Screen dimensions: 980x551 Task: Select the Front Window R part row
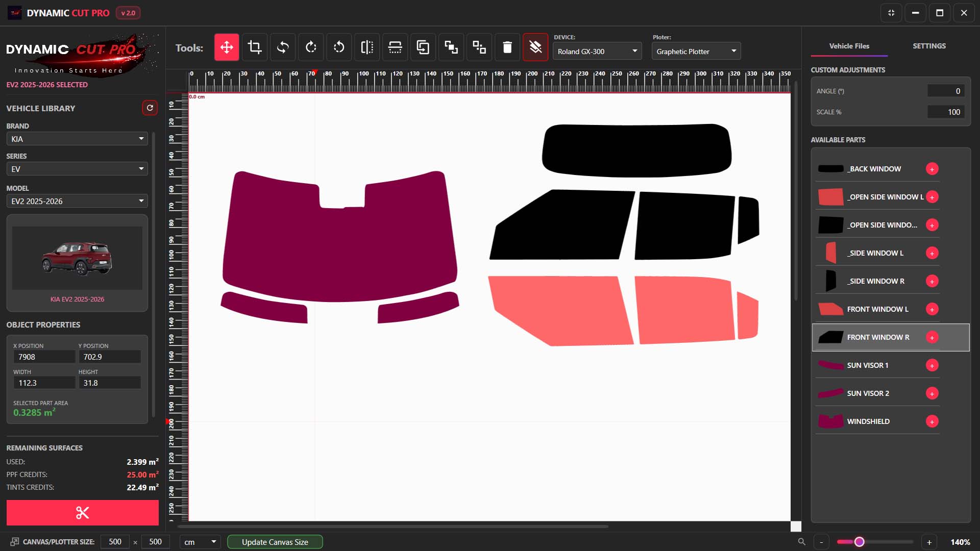(891, 337)
